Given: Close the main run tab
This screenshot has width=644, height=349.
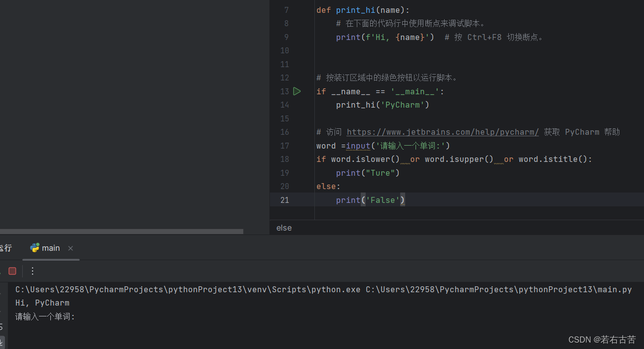Looking at the screenshot, I should click(71, 248).
